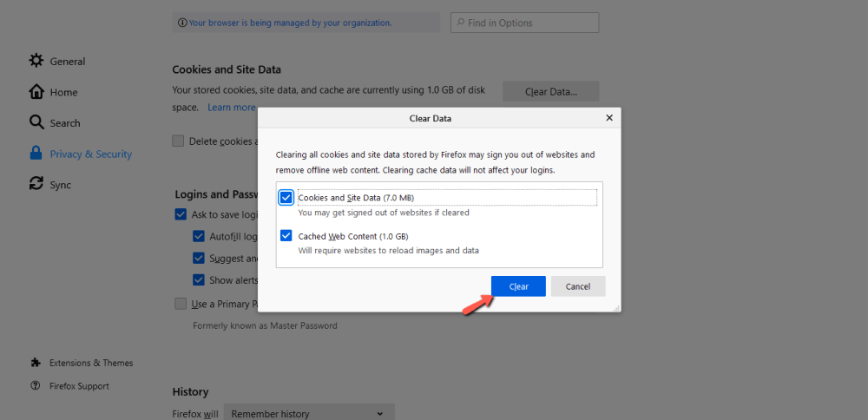Uncheck Cached Web Content checkbox
Image resolution: width=868 pixels, height=420 pixels.
coord(286,236)
